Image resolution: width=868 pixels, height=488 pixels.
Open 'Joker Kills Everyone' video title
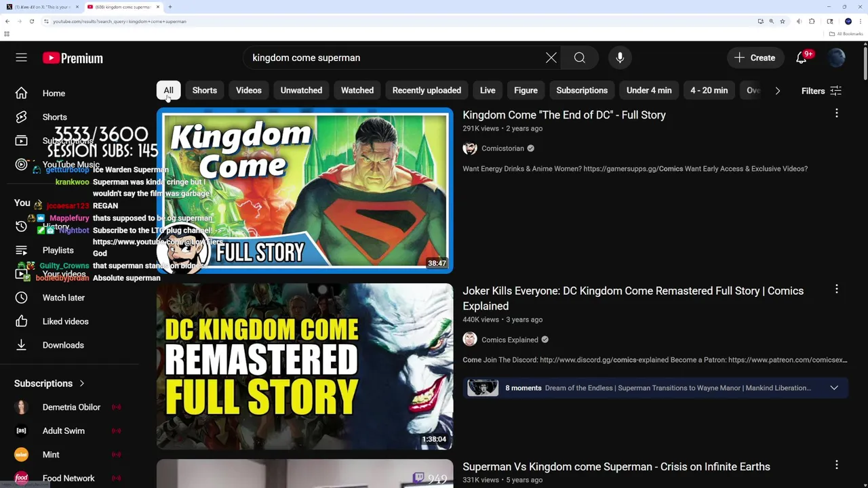[633, 298]
